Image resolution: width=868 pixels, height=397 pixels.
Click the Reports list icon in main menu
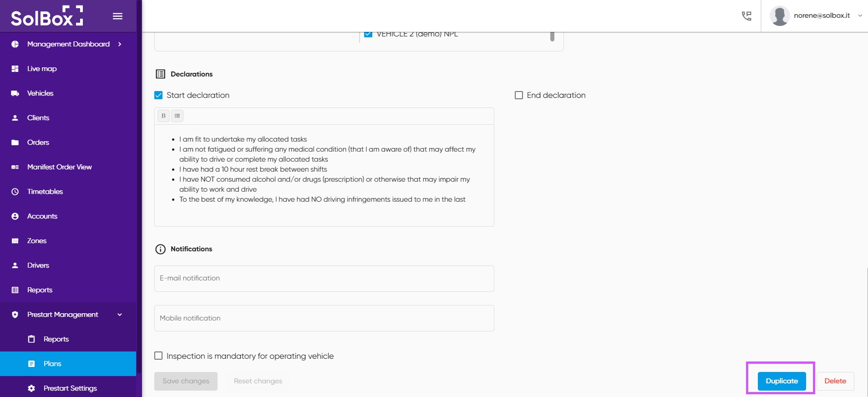15,290
